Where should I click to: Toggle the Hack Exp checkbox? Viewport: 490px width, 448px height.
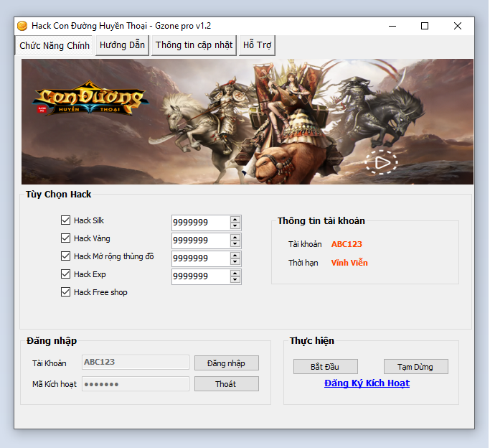coord(66,274)
